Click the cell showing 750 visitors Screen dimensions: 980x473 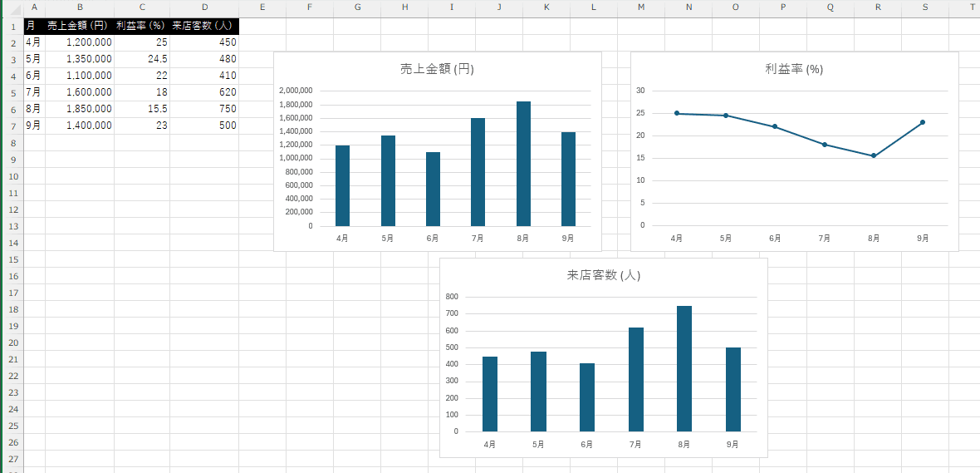click(204, 109)
